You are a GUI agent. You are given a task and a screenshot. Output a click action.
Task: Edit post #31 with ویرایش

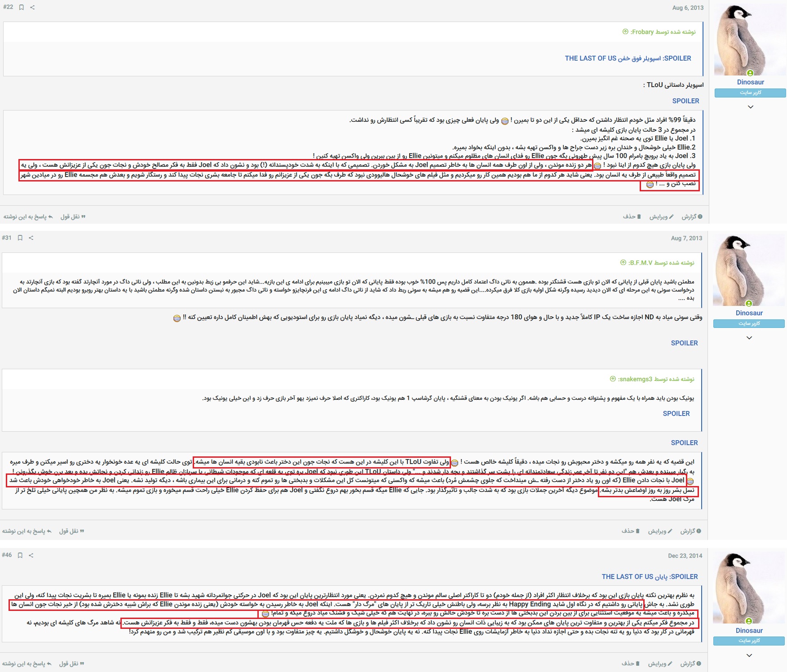click(x=660, y=531)
